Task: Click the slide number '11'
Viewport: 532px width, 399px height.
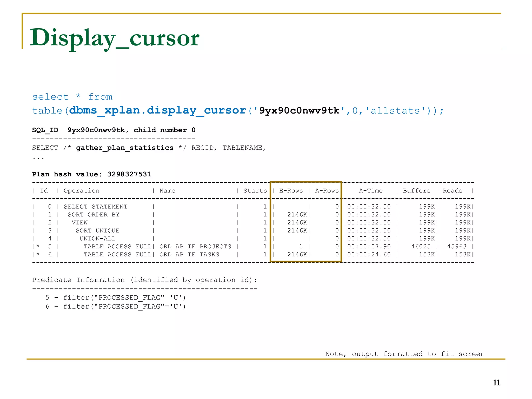Action: click(496, 383)
